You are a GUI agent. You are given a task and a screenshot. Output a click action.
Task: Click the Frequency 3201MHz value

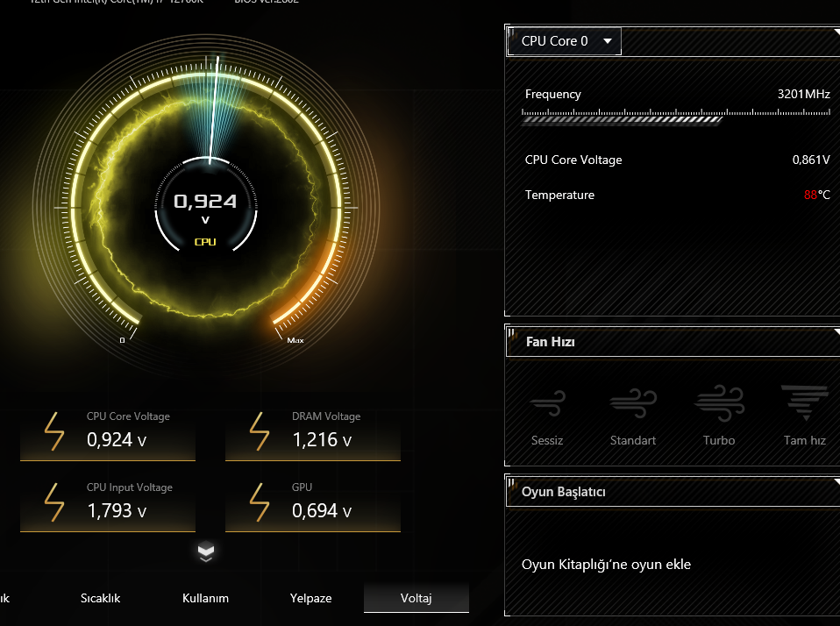point(803,94)
